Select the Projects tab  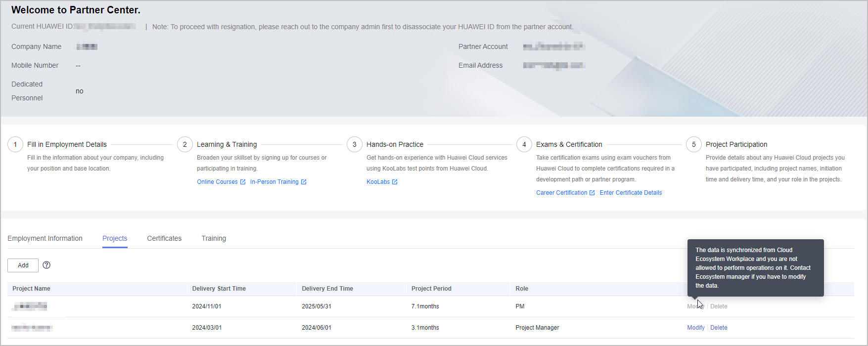click(x=115, y=238)
